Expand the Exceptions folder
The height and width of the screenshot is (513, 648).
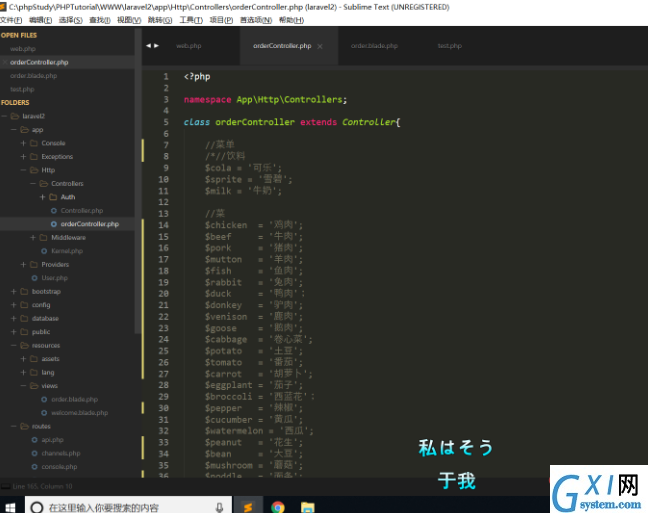[23, 157]
